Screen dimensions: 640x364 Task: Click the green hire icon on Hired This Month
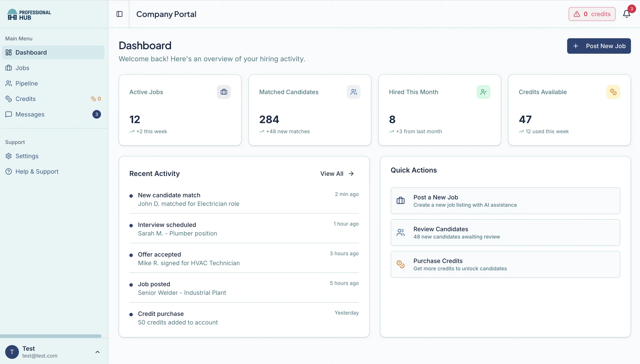click(x=483, y=92)
